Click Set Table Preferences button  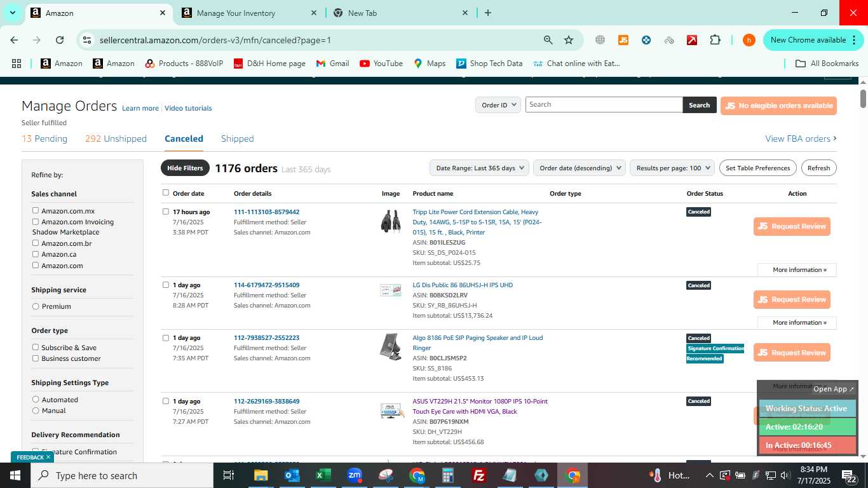[758, 168]
